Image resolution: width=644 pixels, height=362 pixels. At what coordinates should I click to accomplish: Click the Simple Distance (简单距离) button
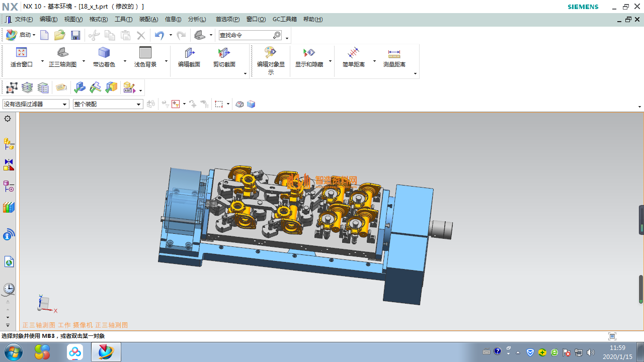click(353, 53)
